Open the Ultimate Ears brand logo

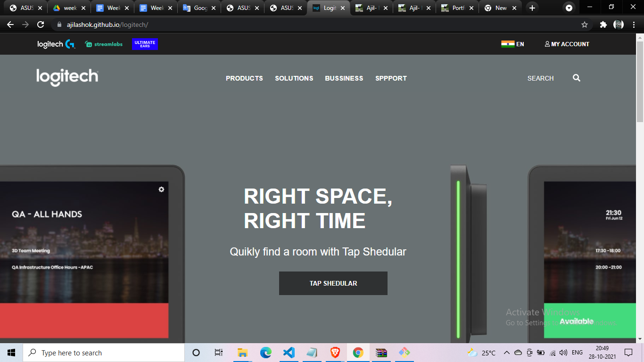coord(145,44)
